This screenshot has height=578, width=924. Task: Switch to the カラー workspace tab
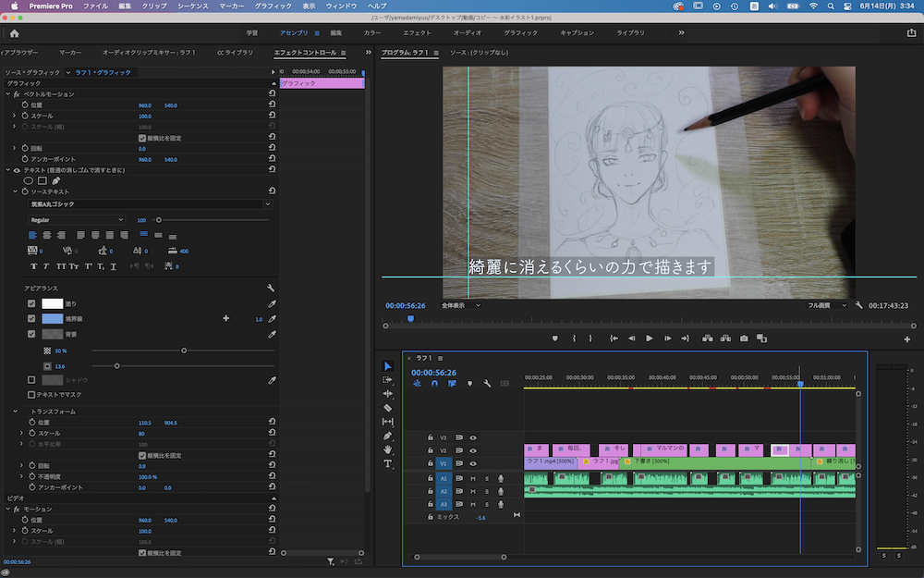point(372,32)
